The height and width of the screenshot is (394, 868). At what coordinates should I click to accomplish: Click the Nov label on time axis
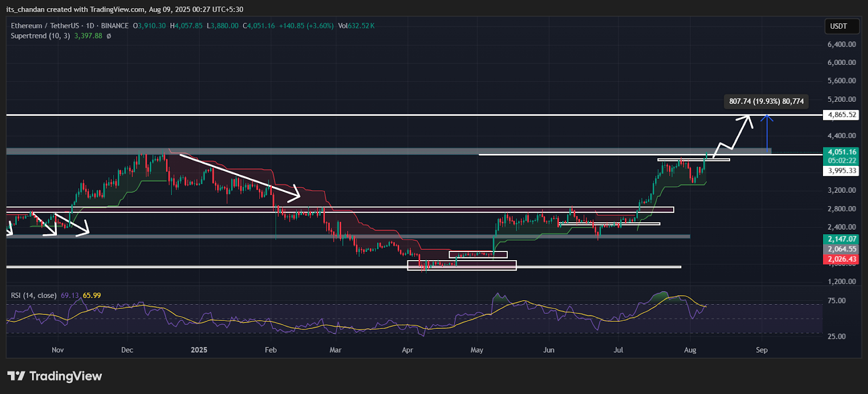pos(58,350)
